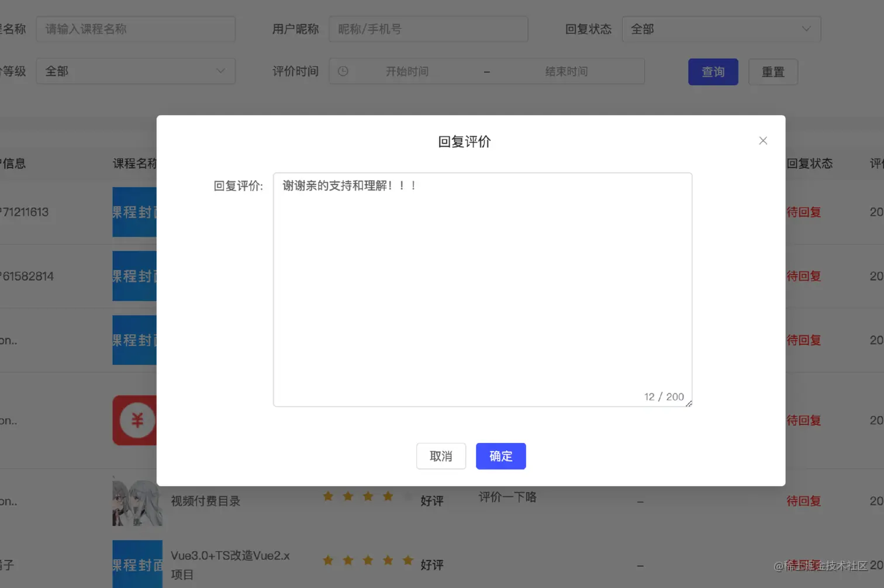Click the 查询 search button

pyautogui.click(x=713, y=72)
